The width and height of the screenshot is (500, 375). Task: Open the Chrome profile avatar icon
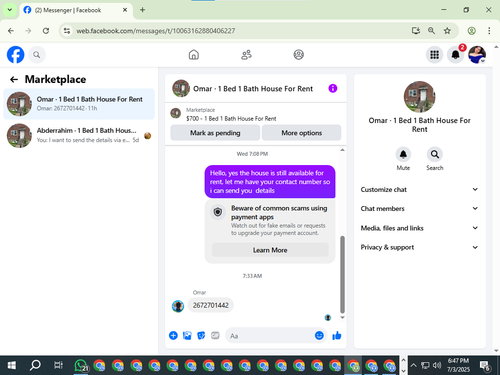coord(471,31)
